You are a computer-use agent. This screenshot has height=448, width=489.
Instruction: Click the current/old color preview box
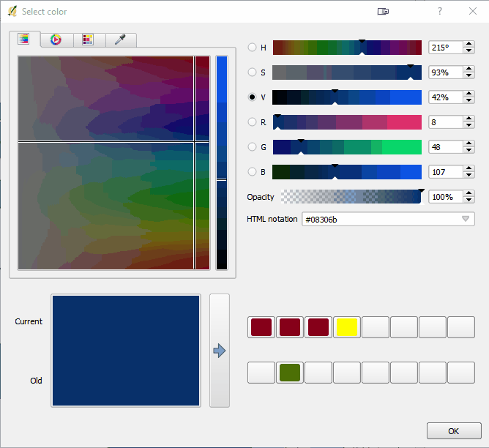(126, 351)
